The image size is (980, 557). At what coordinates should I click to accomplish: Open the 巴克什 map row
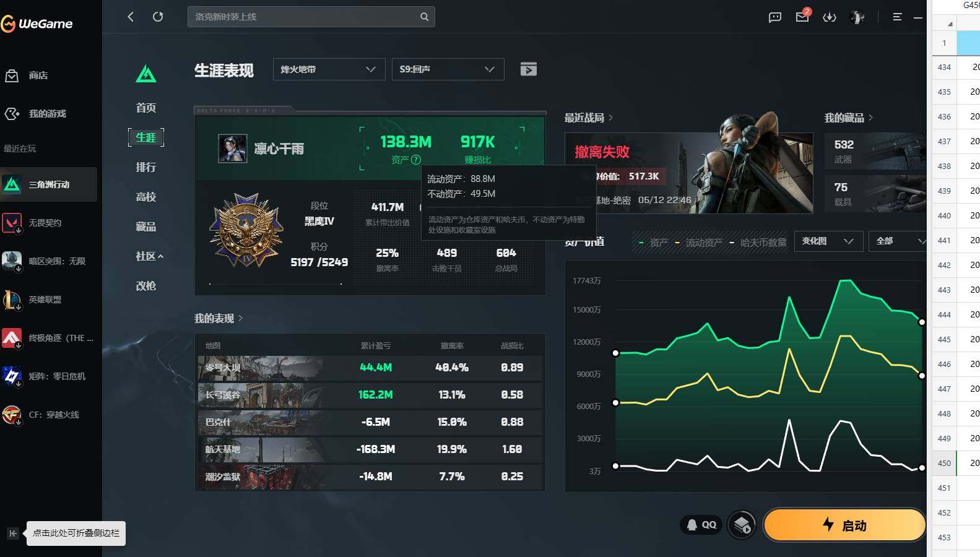(370, 422)
